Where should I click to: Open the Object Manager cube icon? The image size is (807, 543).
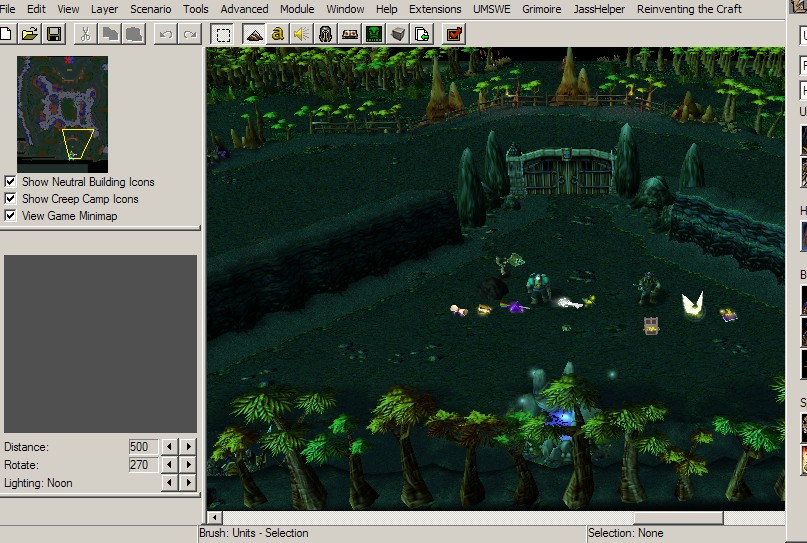[398, 34]
